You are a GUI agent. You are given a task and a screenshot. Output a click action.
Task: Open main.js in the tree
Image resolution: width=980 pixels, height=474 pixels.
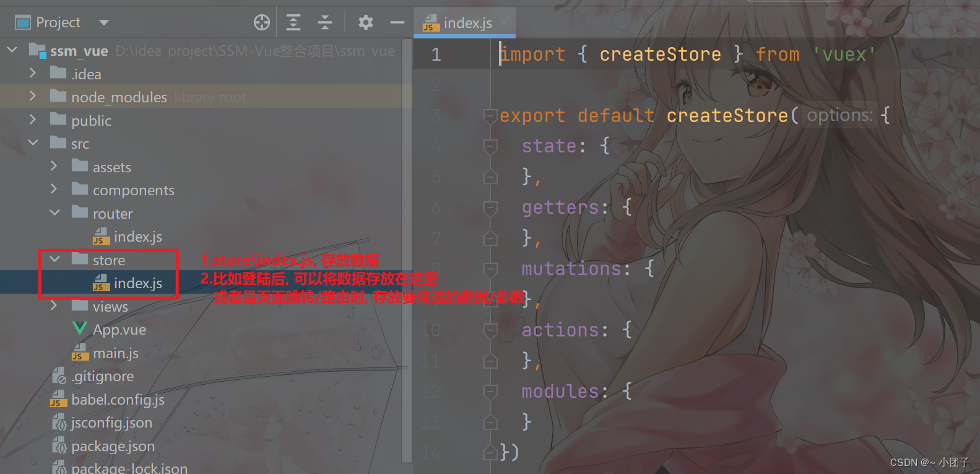tap(116, 353)
